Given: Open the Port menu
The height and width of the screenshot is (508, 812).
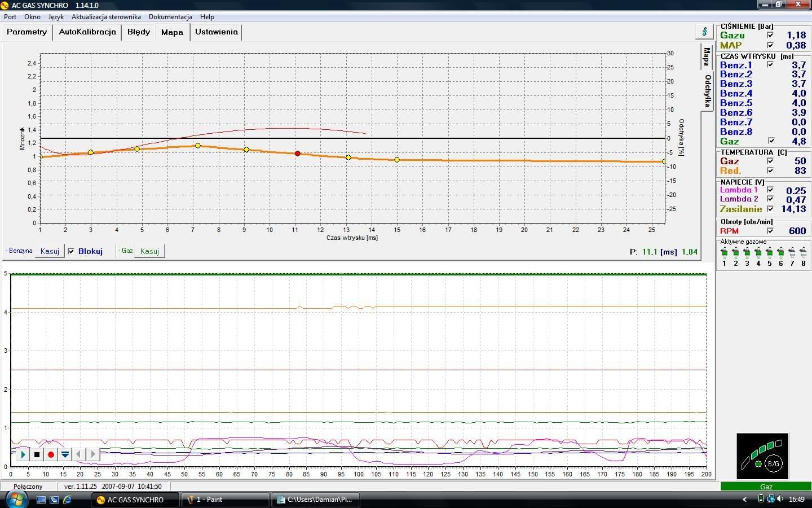Looking at the screenshot, I should coord(10,17).
